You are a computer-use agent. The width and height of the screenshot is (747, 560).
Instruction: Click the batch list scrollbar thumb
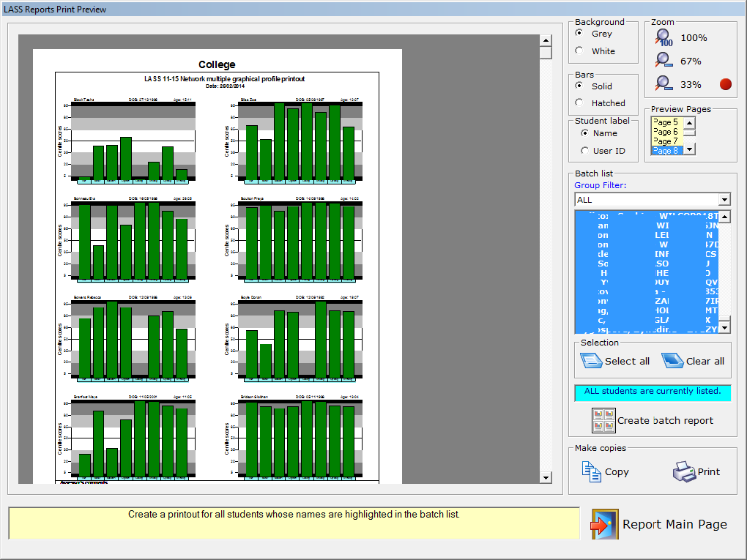(x=724, y=318)
